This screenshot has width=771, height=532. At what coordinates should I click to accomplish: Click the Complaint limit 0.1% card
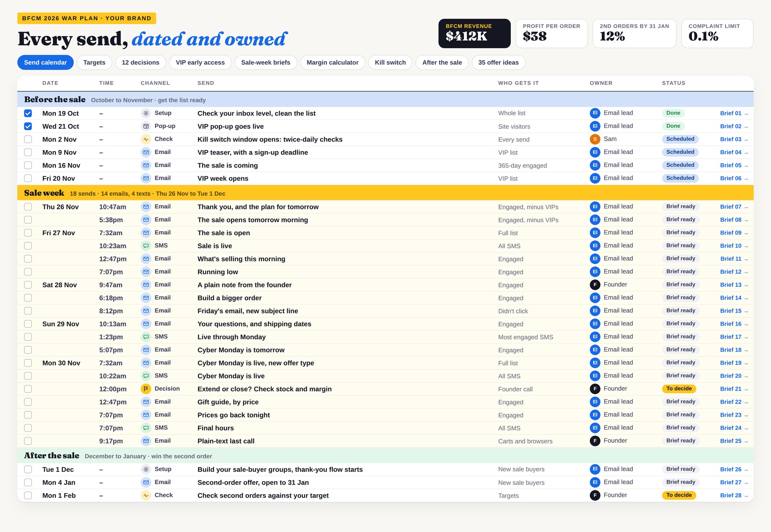(717, 34)
